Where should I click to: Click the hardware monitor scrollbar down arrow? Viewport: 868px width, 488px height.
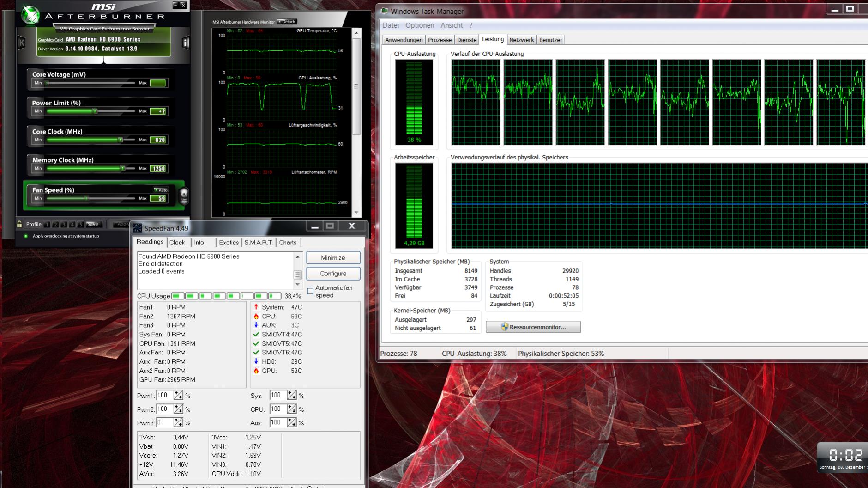[356, 213]
